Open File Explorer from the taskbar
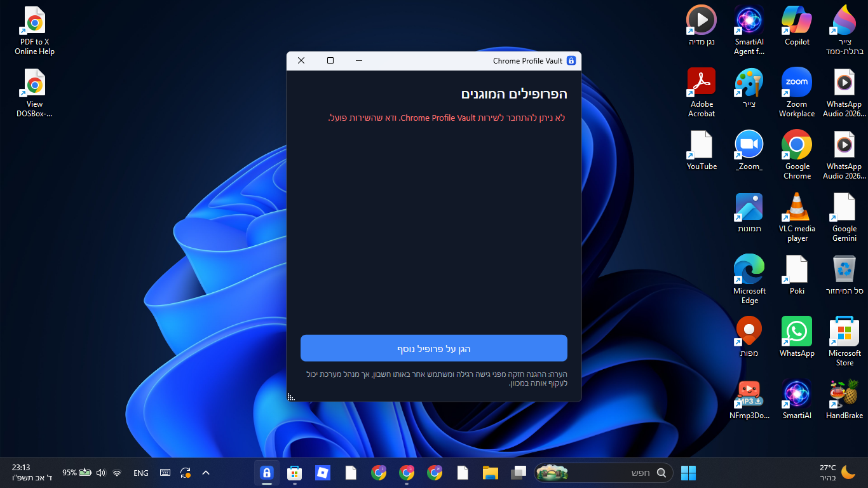 (490, 473)
